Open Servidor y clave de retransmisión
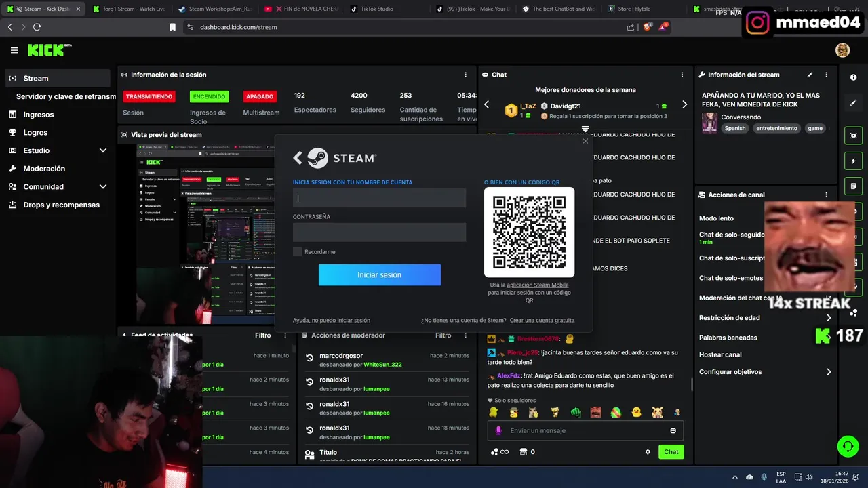Viewport: 868px width, 488px height. (66, 96)
